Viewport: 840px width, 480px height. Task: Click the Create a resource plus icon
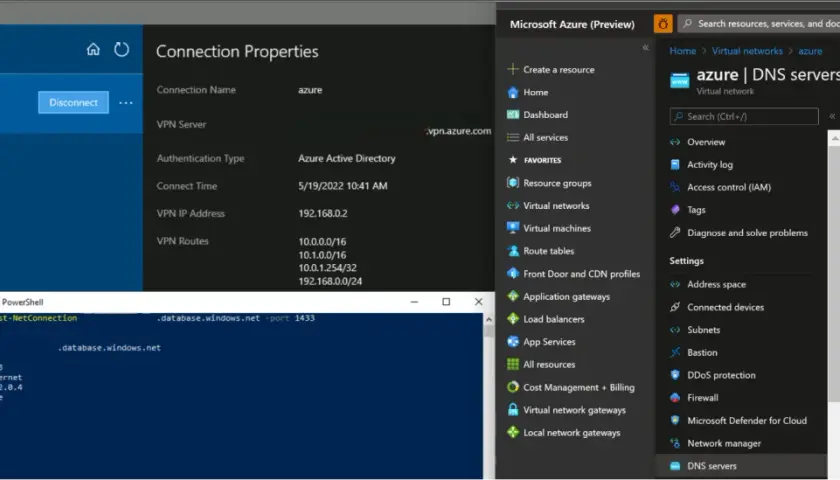pos(513,69)
